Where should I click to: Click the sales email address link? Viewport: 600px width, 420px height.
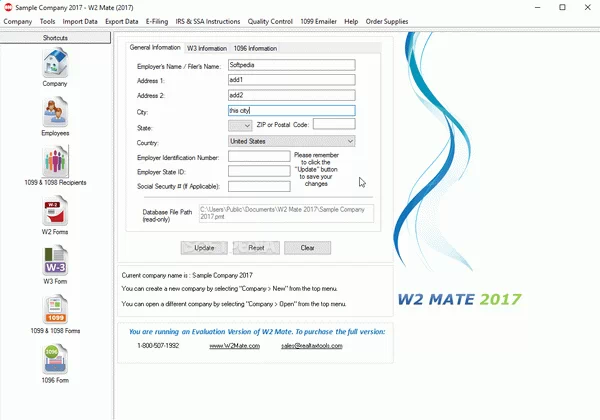[x=312, y=346]
